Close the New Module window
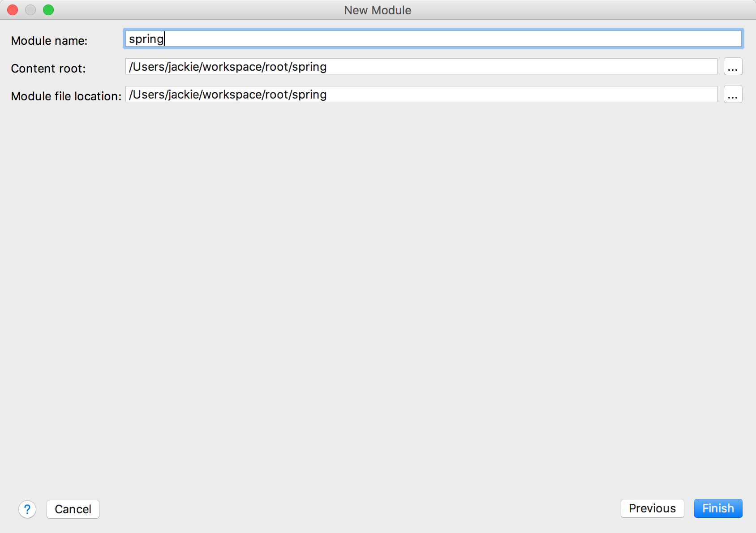Viewport: 756px width, 533px height. coord(13,10)
